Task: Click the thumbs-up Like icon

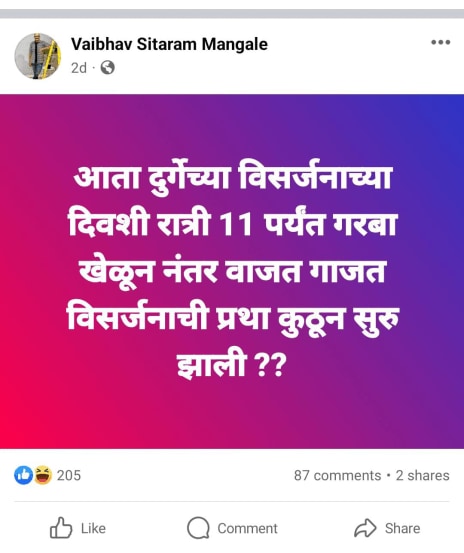Action: click(x=61, y=528)
